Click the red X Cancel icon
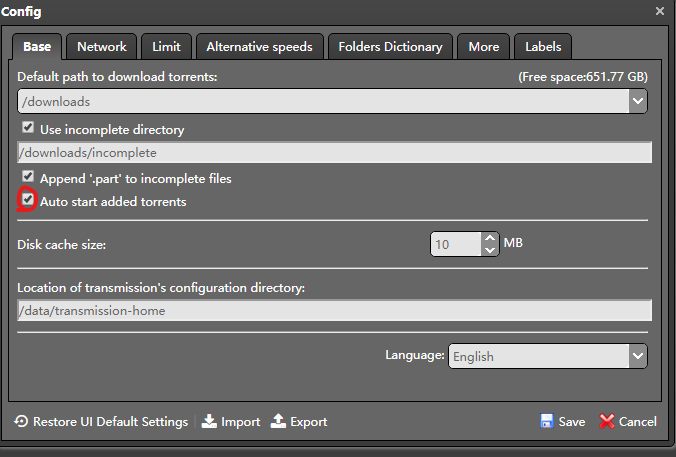Image resolution: width=676 pixels, height=457 pixels. 607,421
